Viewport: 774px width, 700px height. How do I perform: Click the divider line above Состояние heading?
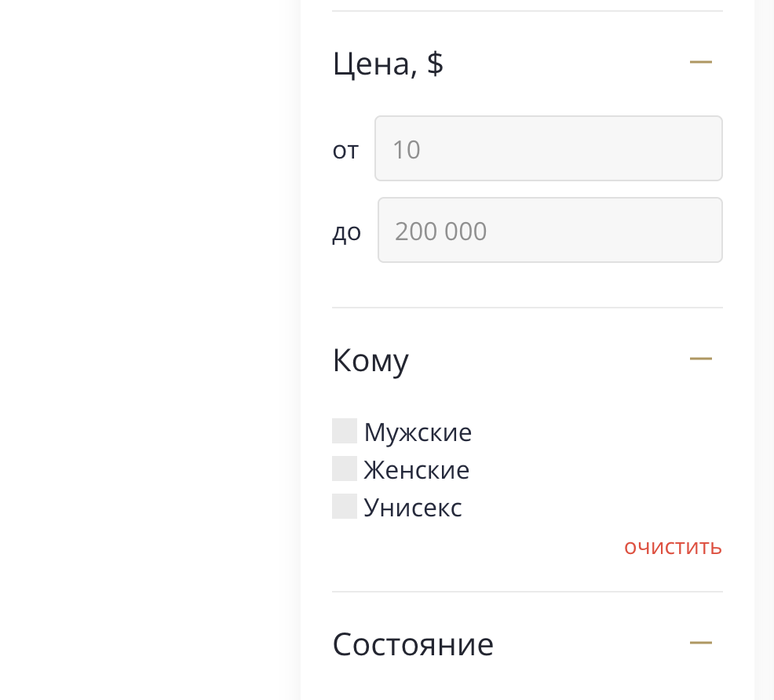coord(527,592)
